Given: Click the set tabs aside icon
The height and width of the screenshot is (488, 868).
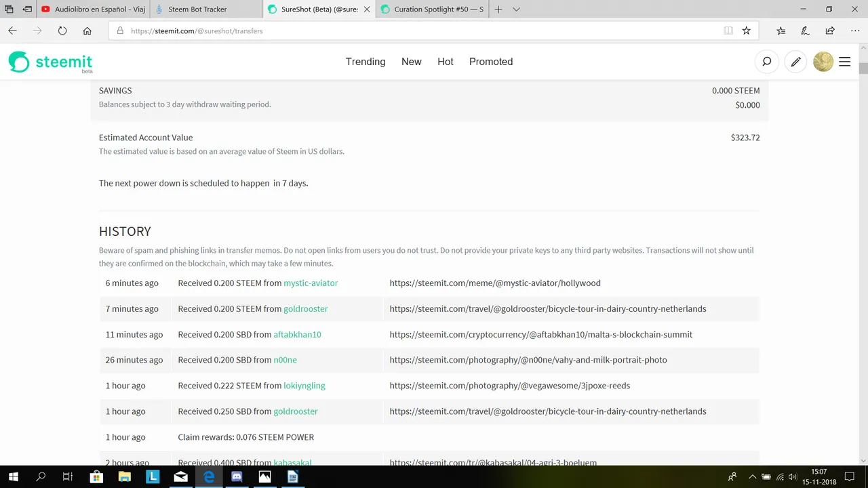Looking at the screenshot, I should (27, 9).
